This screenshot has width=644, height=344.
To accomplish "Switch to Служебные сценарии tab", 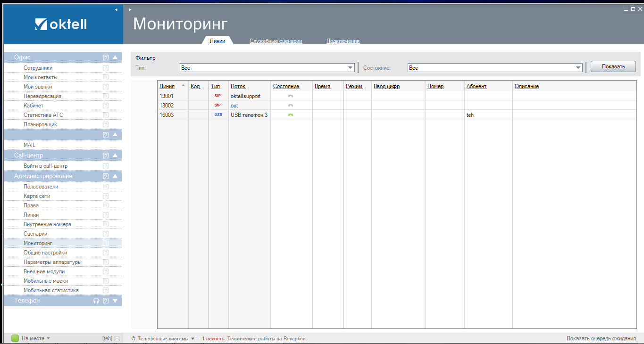I will point(276,41).
